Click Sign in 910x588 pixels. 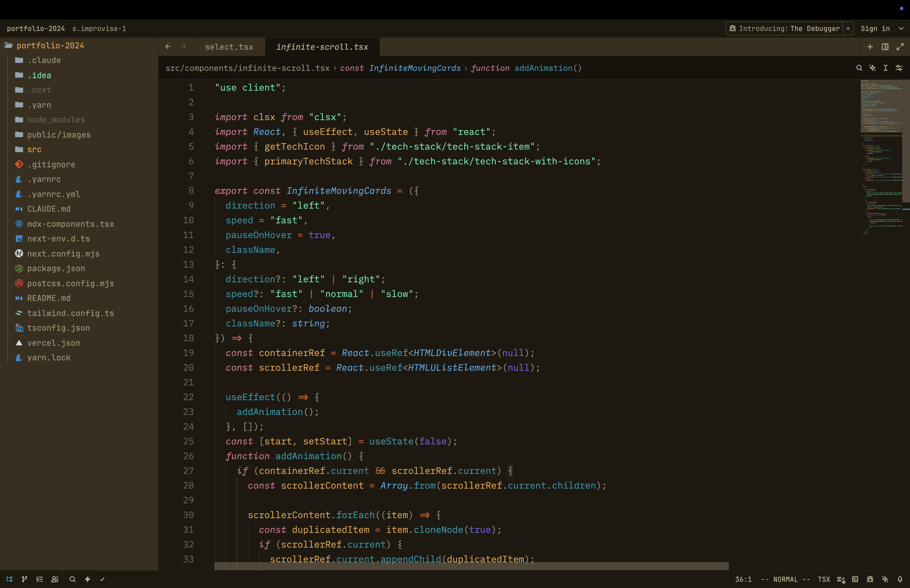pyautogui.click(x=875, y=29)
